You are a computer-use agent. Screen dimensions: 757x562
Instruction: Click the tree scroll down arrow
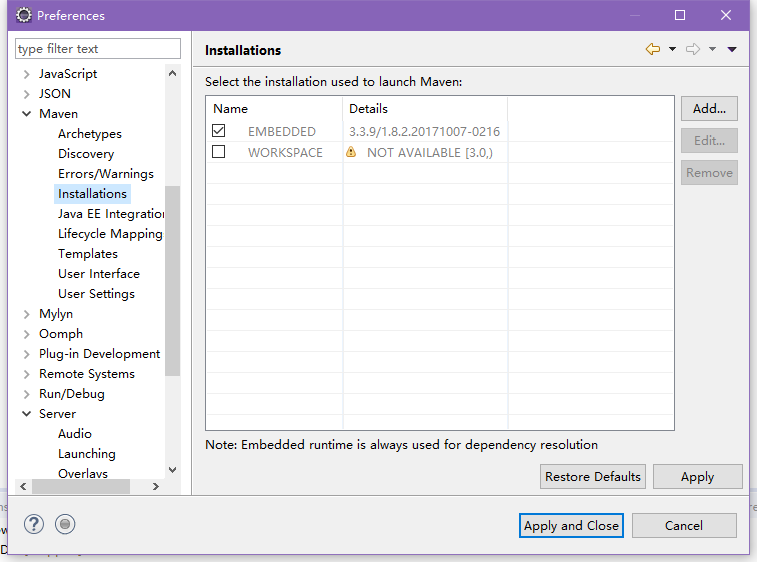coord(172,469)
